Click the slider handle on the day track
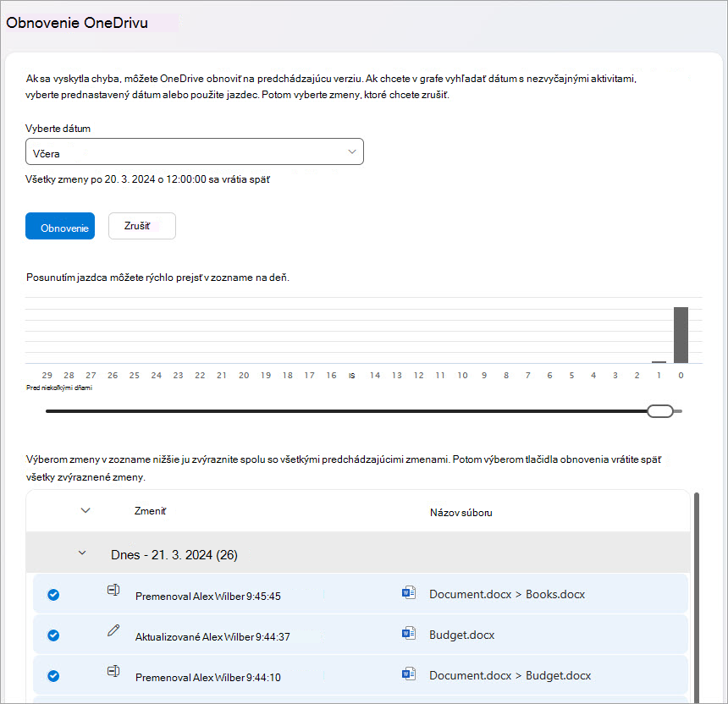The width and height of the screenshot is (728, 704). [660, 411]
